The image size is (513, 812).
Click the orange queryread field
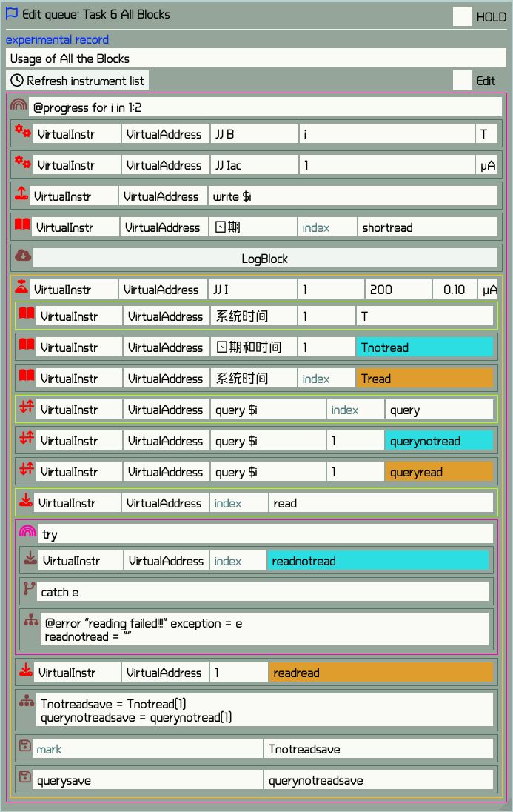pyautogui.click(x=439, y=472)
